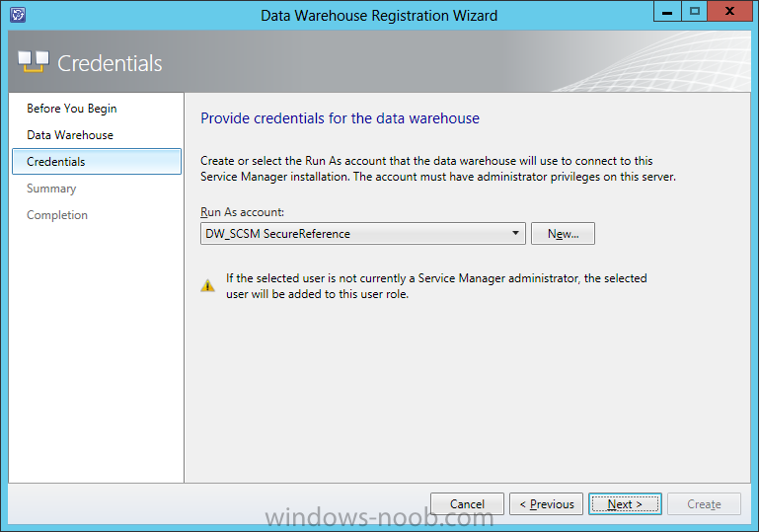The width and height of the screenshot is (759, 532).
Task: Click the Service Manager icon in title bar
Action: [18, 15]
